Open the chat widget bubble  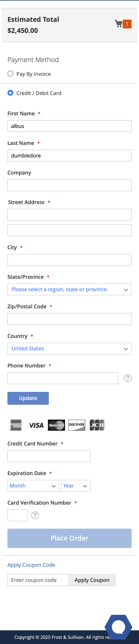pyautogui.click(x=118, y=627)
